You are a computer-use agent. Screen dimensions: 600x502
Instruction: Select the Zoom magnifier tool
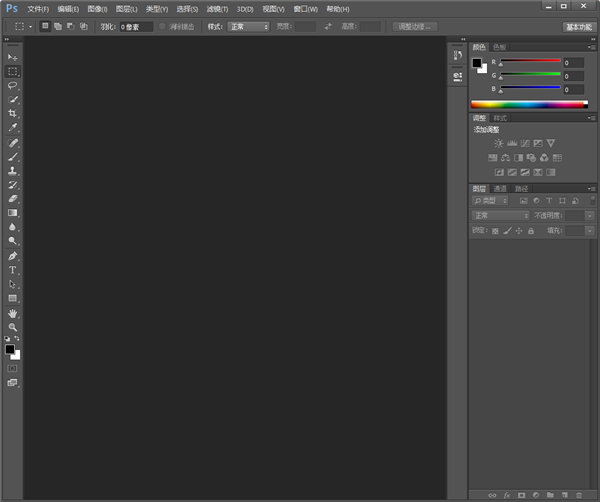[13, 327]
